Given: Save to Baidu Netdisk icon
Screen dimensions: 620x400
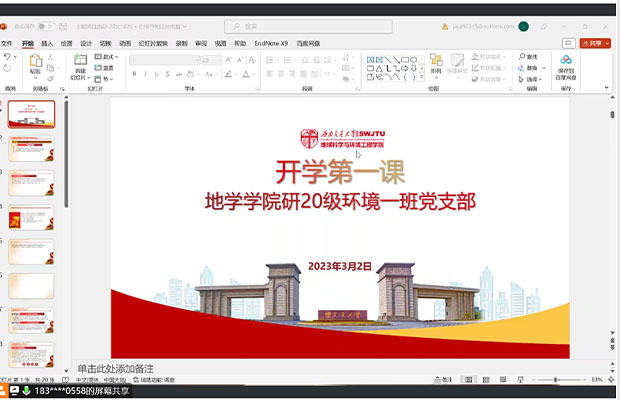Looking at the screenshot, I should [566, 64].
